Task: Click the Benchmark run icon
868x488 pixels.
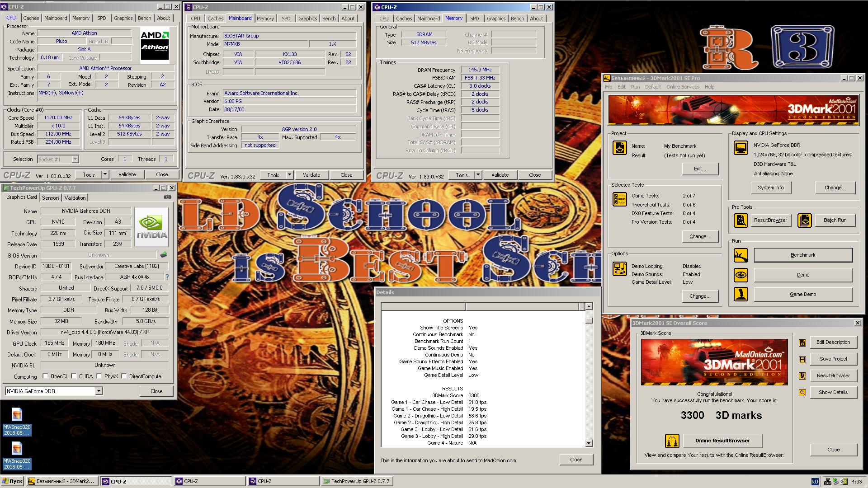Action: click(741, 255)
